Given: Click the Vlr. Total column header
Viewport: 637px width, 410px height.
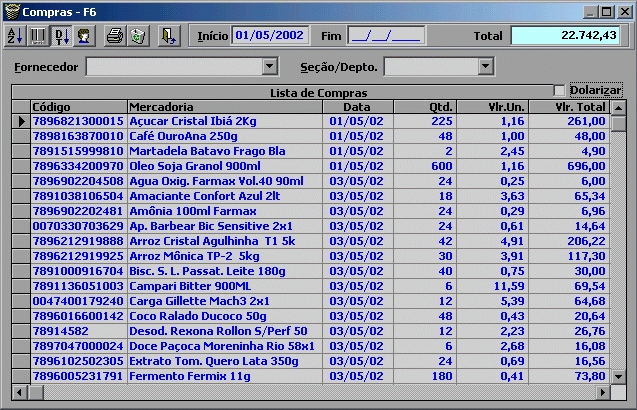Looking at the screenshot, I should point(569,107).
